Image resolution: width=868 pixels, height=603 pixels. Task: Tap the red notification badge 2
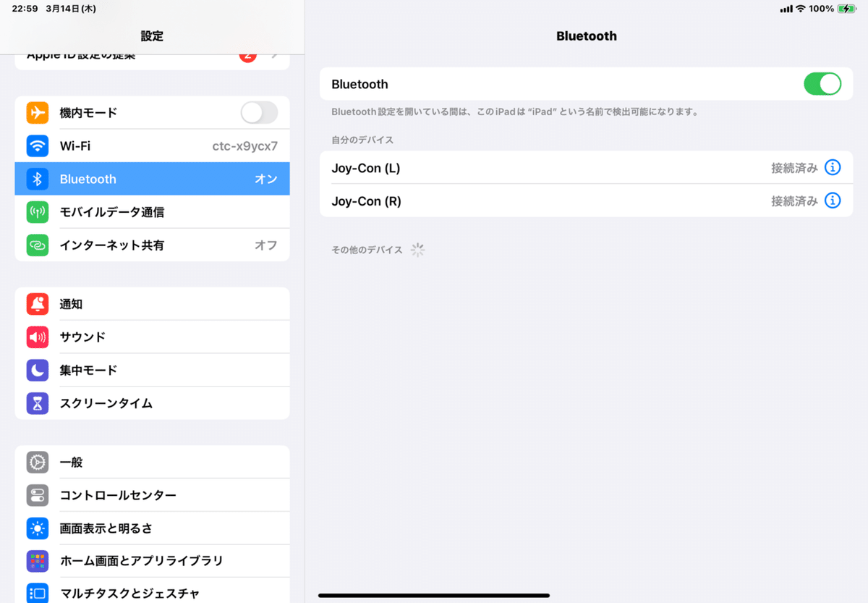click(x=247, y=56)
